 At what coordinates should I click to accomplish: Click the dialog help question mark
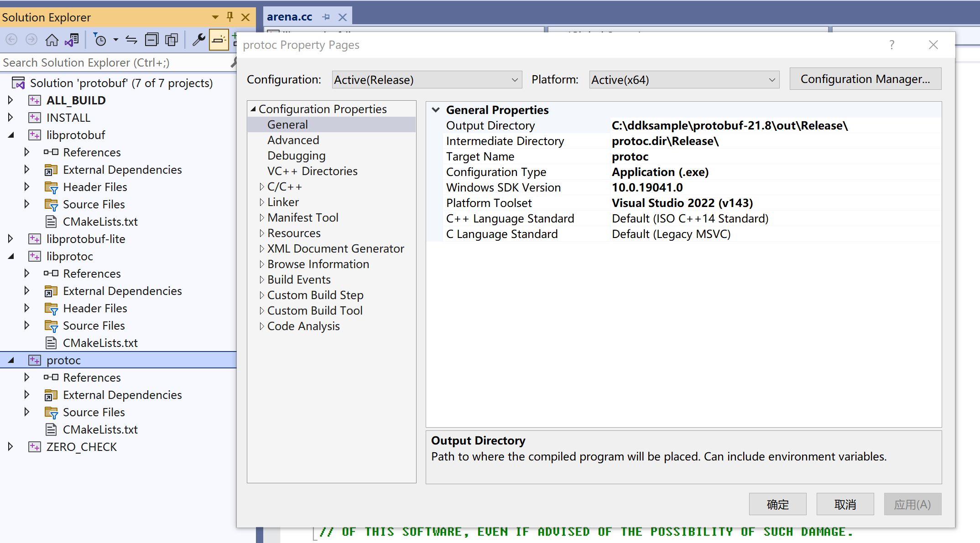coord(891,45)
